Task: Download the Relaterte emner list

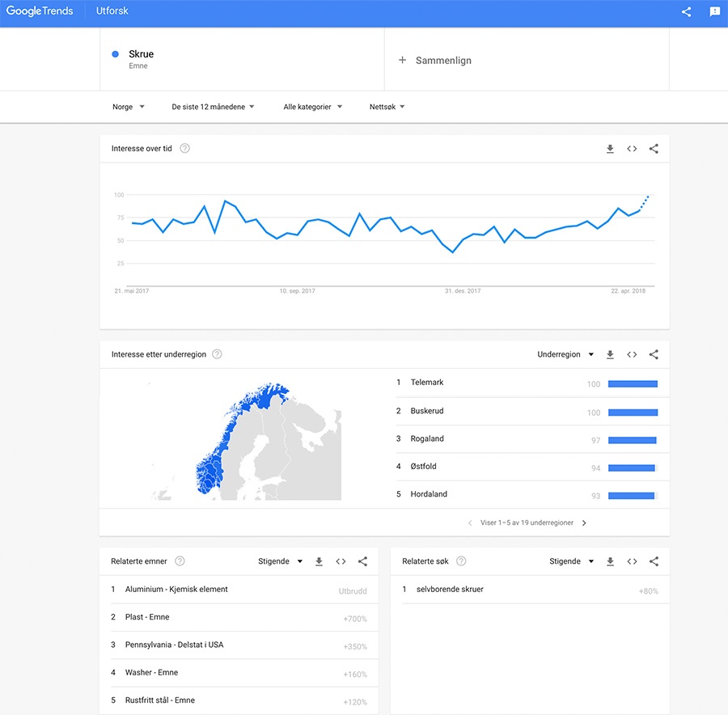Action: click(319, 561)
